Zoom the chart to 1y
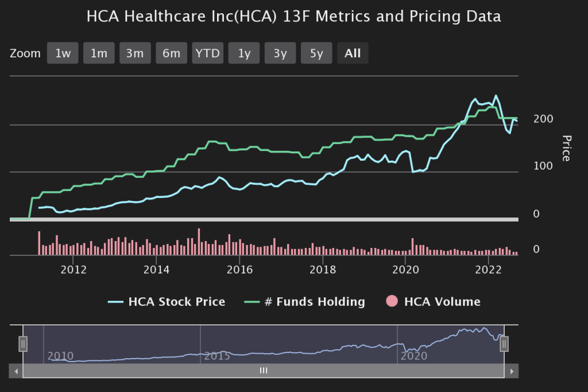588x392 pixels. (x=244, y=53)
